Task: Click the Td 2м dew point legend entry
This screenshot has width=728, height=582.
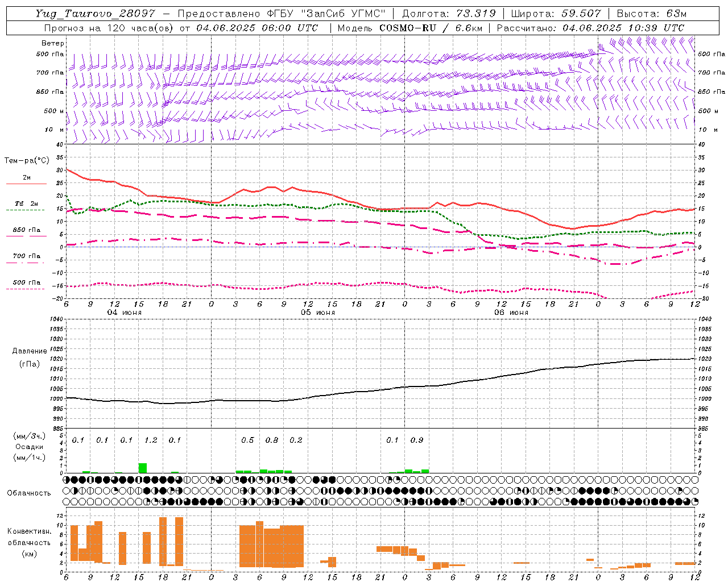Action: (26, 205)
